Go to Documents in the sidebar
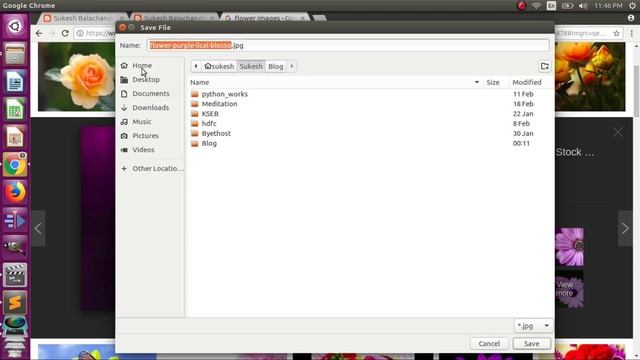Image resolution: width=640 pixels, height=360 pixels. pyautogui.click(x=150, y=93)
